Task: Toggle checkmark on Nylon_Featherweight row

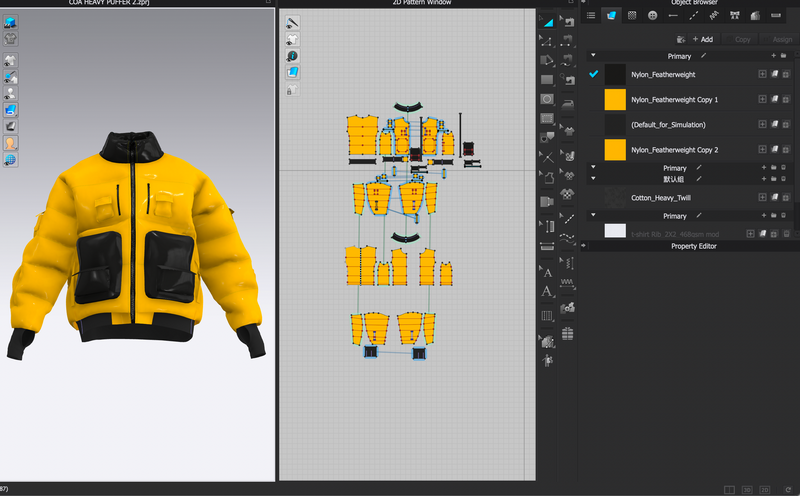Action: coord(593,74)
